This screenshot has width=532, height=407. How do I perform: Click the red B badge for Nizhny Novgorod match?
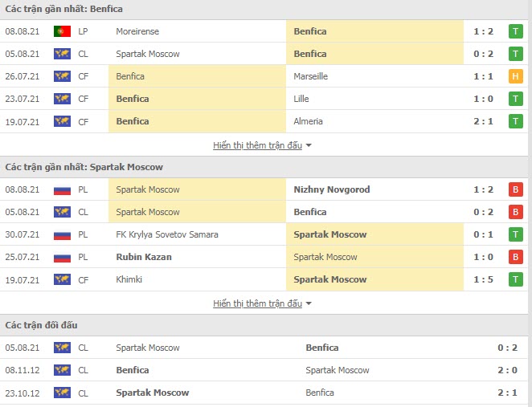coord(515,189)
